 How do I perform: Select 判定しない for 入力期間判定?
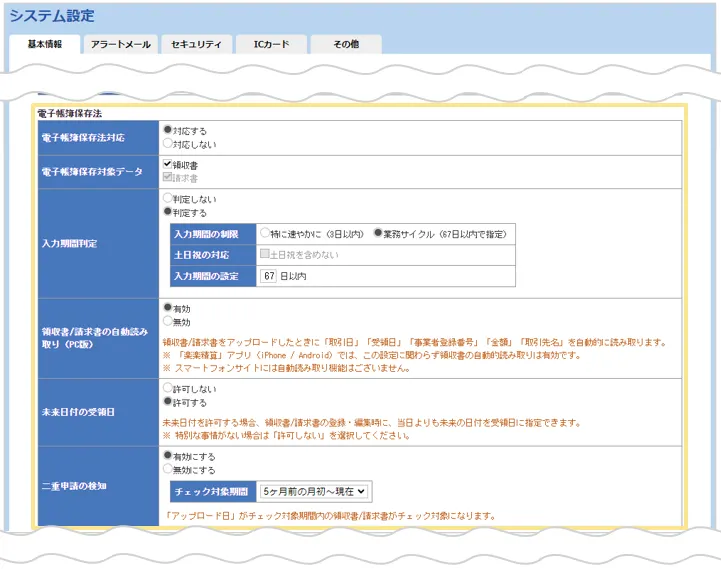pos(168,199)
